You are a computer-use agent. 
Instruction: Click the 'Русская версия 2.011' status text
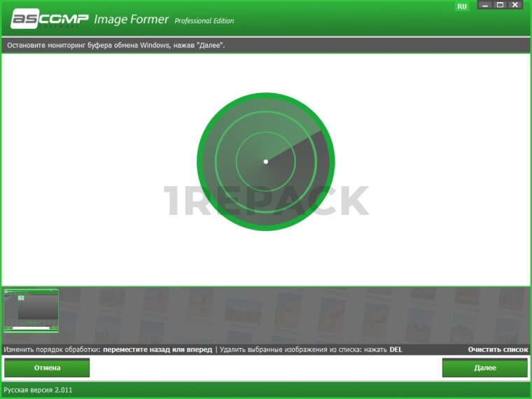click(38, 390)
